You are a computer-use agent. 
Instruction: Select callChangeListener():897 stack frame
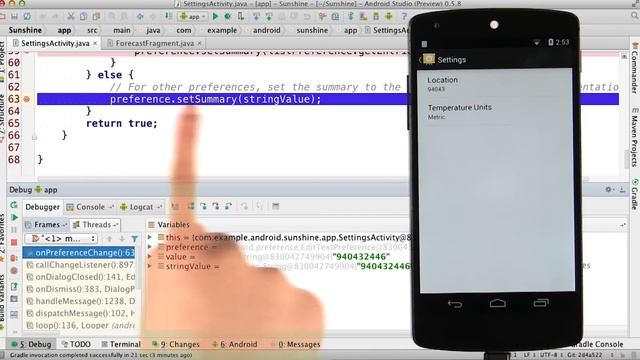click(79, 265)
